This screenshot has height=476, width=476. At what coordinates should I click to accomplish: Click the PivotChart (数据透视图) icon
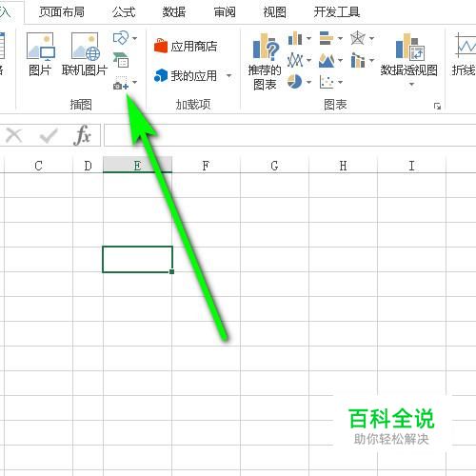coord(409,47)
